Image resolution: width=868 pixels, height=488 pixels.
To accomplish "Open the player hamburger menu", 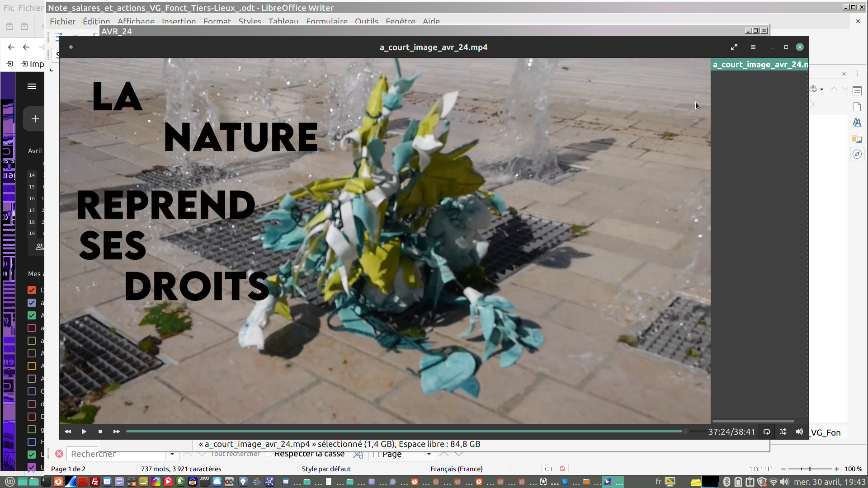I will pyautogui.click(x=753, y=47).
